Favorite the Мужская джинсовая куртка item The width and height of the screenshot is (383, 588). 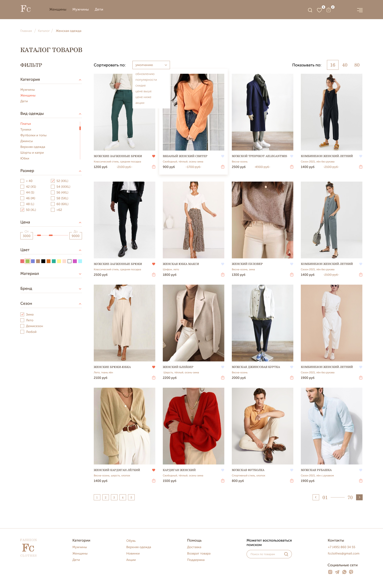[x=292, y=367]
